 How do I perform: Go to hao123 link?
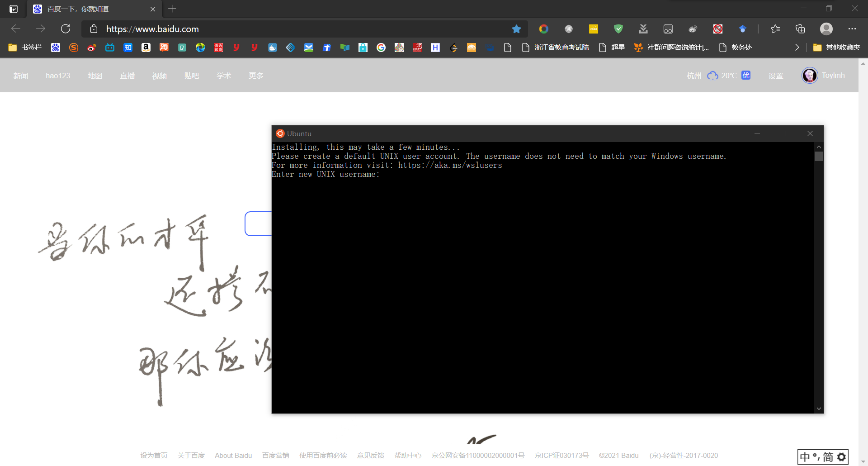click(x=58, y=76)
